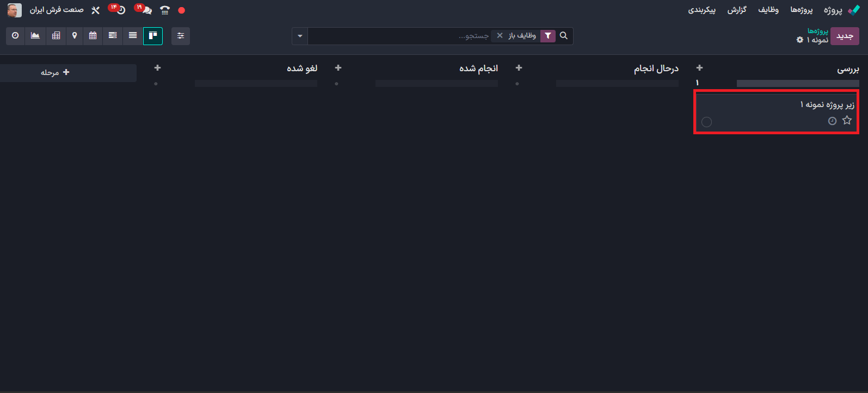The image size is (868, 393).
Task: Open the conversations icon with badge 19
Action: click(x=146, y=10)
